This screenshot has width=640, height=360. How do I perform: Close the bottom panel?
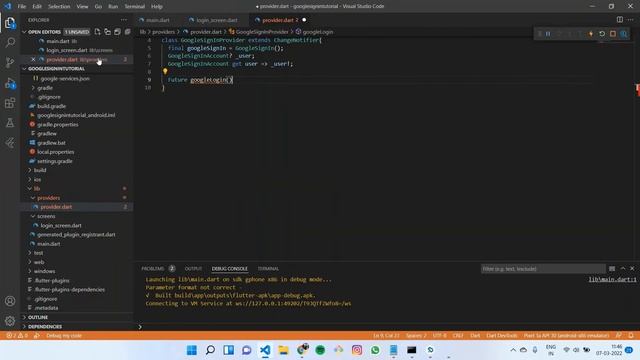pyautogui.click(x=632, y=269)
